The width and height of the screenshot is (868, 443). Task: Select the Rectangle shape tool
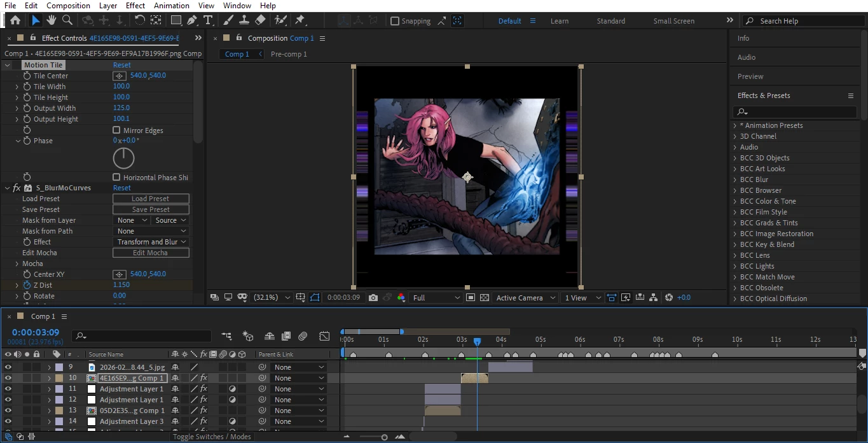tap(176, 20)
